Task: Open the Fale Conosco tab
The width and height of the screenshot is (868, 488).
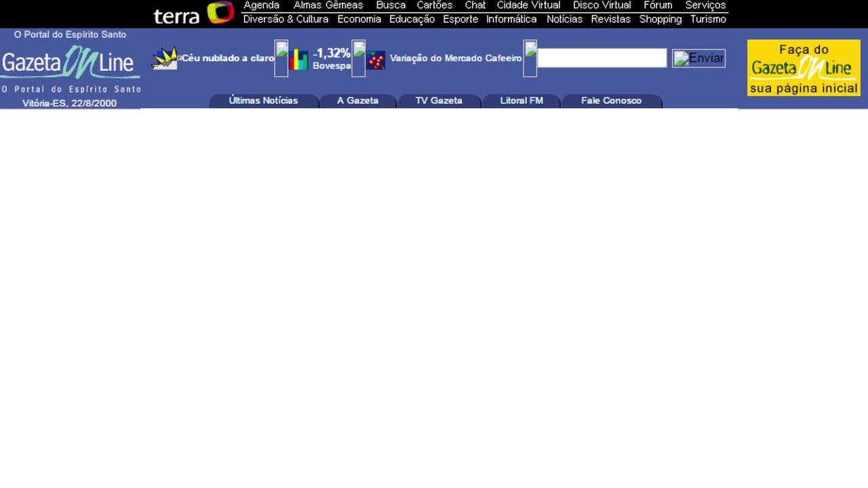Action: (612, 101)
